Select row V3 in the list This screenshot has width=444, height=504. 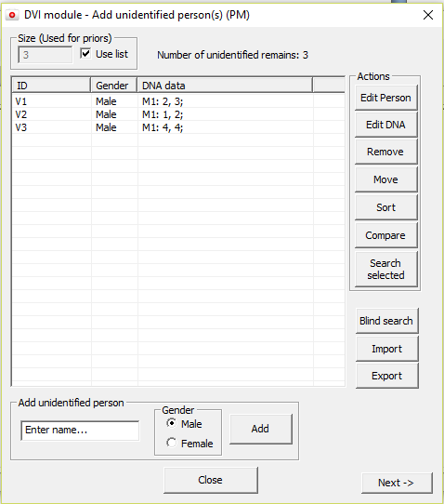(x=178, y=127)
